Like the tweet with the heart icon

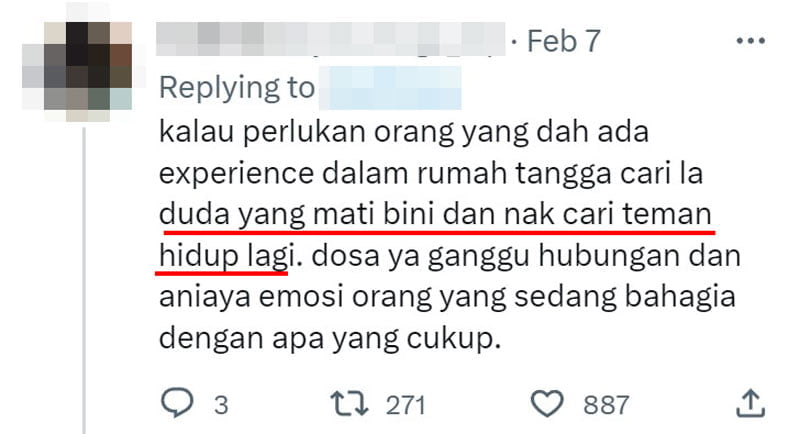[547, 403]
